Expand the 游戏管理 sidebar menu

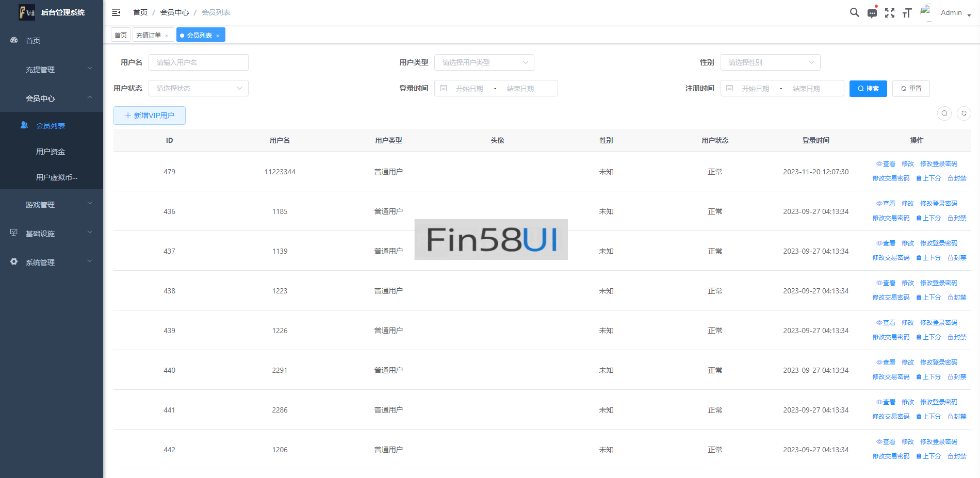pos(52,205)
